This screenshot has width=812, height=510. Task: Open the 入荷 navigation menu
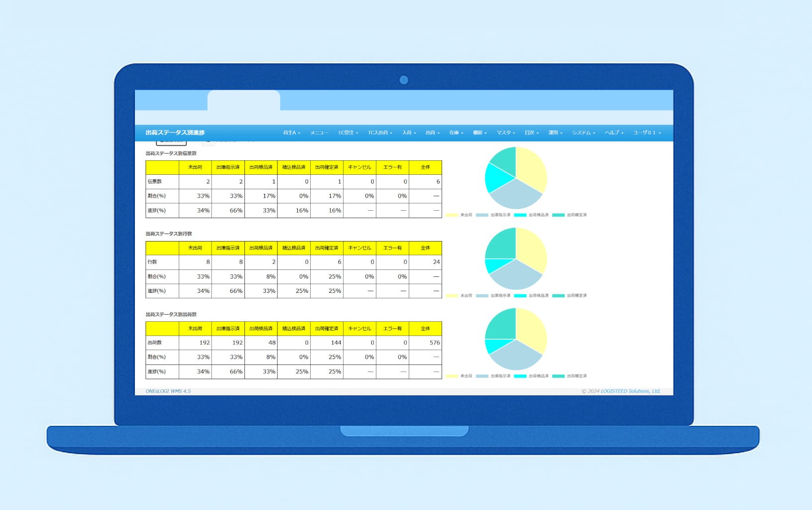(409, 133)
